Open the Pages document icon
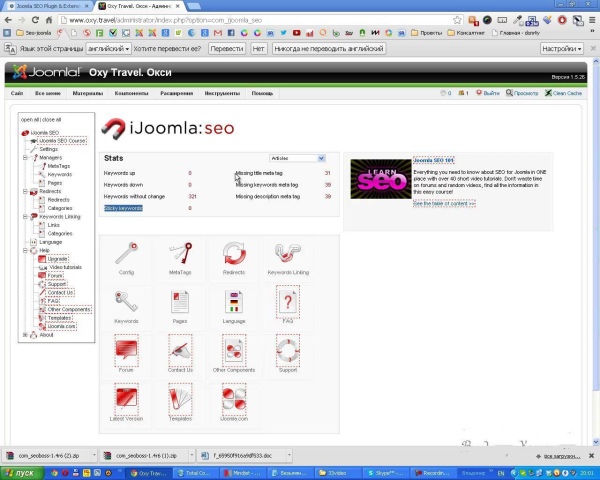Image resolution: width=600 pixels, height=480 pixels. tap(180, 303)
